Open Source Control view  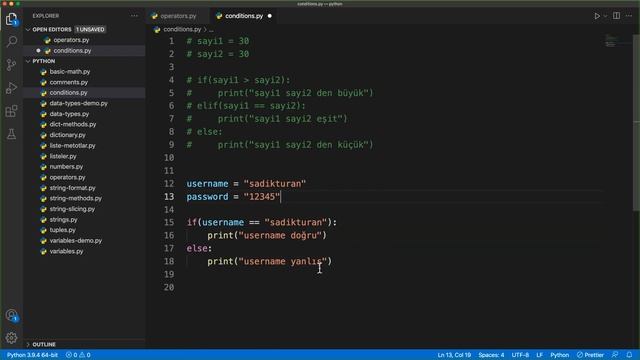tap(11, 64)
